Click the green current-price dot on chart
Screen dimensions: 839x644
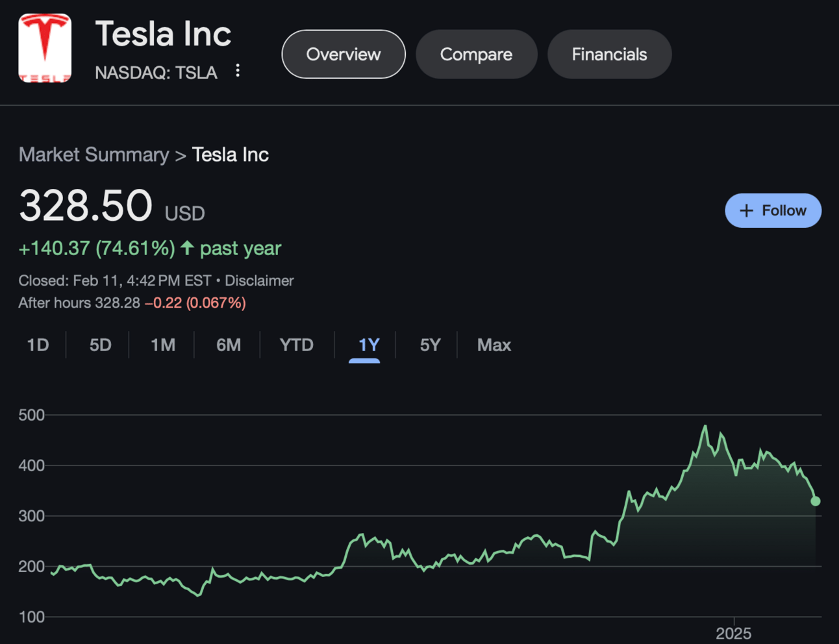816,501
